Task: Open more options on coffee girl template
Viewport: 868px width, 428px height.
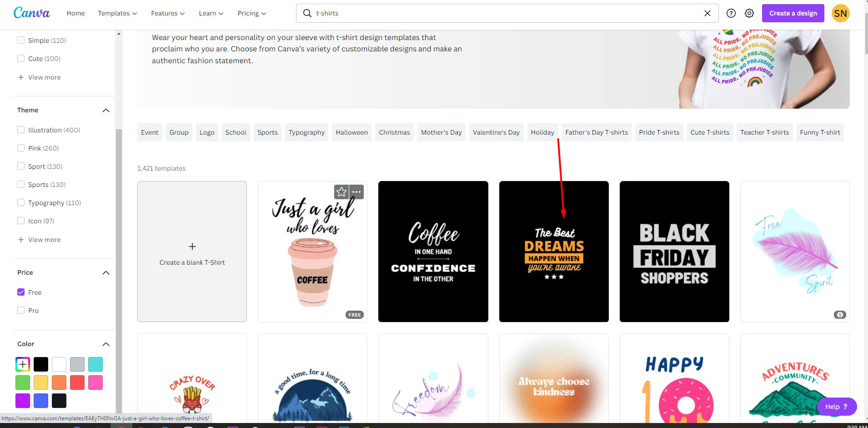Action: pos(356,192)
